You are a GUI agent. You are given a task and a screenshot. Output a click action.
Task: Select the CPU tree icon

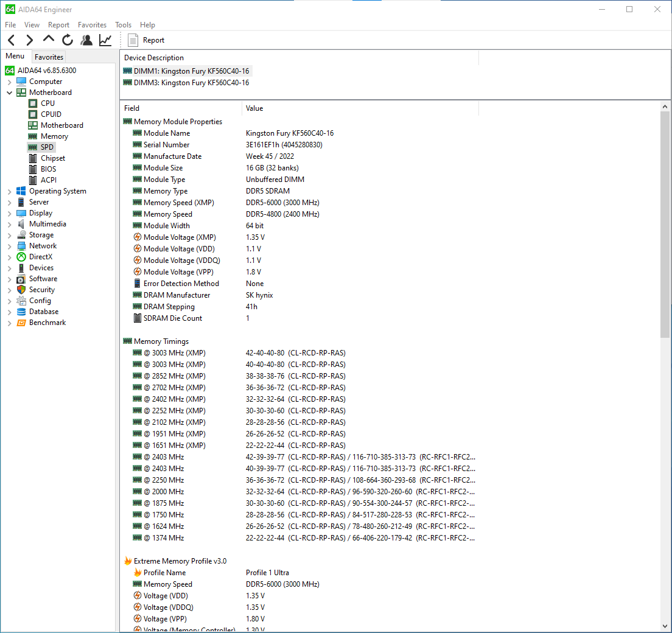click(33, 103)
